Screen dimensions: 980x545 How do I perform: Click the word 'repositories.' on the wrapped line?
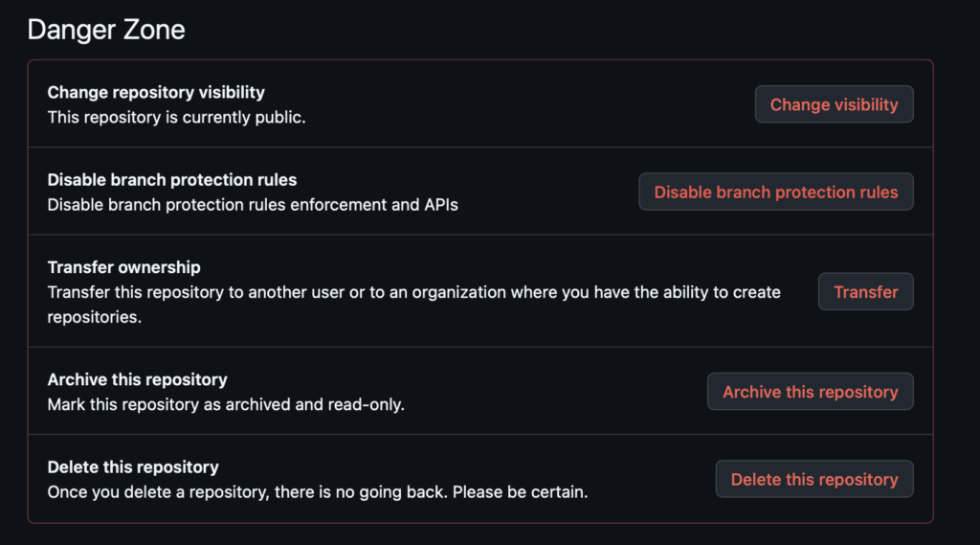click(95, 317)
